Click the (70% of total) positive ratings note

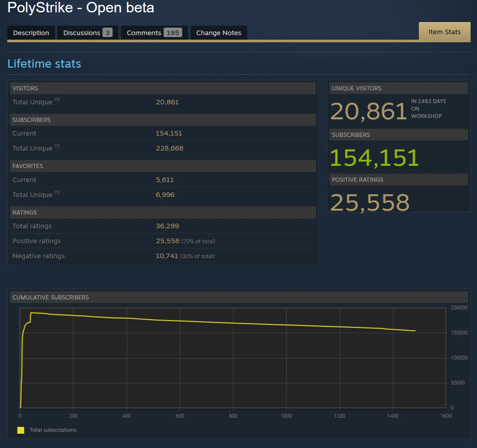(x=199, y=241)
